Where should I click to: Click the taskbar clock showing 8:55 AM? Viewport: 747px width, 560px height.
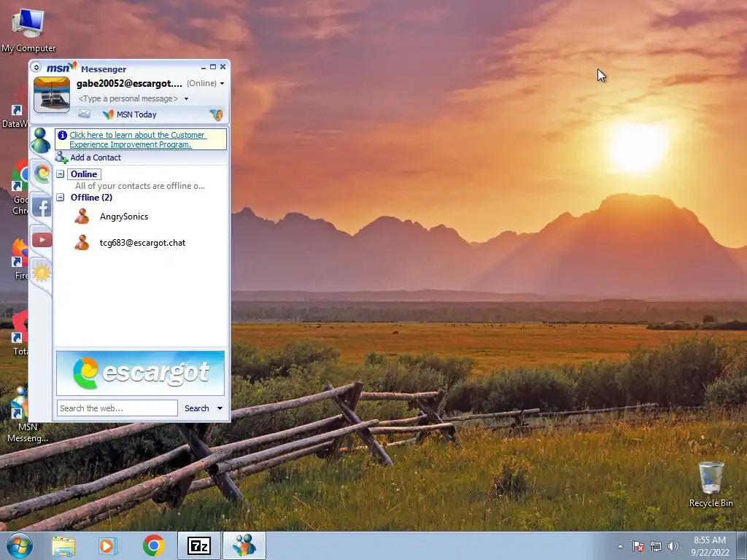coord(710,546)
